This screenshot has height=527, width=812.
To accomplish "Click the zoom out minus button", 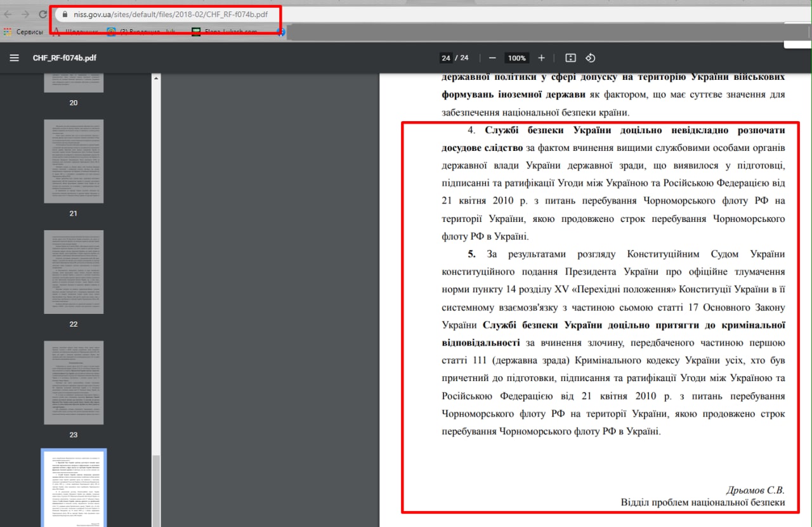I will 492,58.
